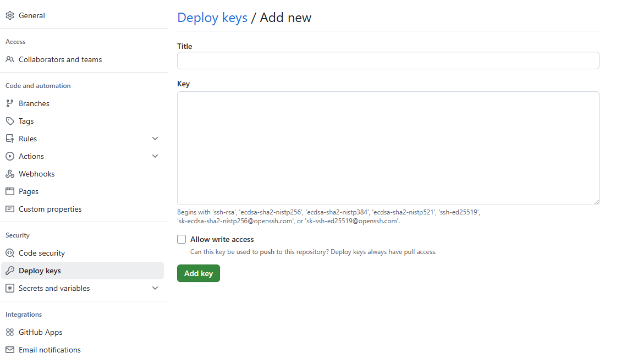The image size is (621, 364).
Task: Click the Deploy keys key icon
Action: (10, 271)
